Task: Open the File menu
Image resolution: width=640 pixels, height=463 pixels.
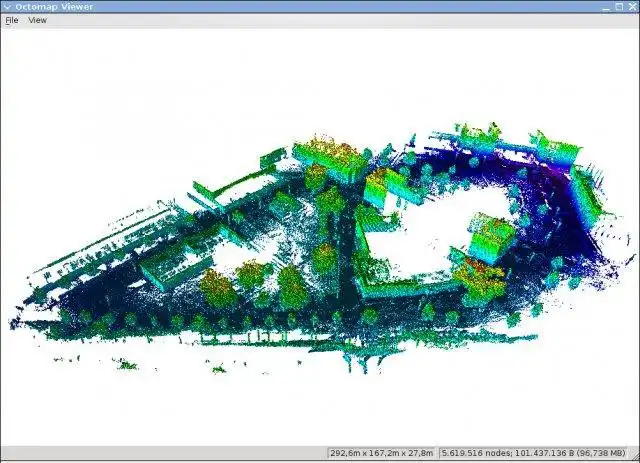Action: point(12,20)
